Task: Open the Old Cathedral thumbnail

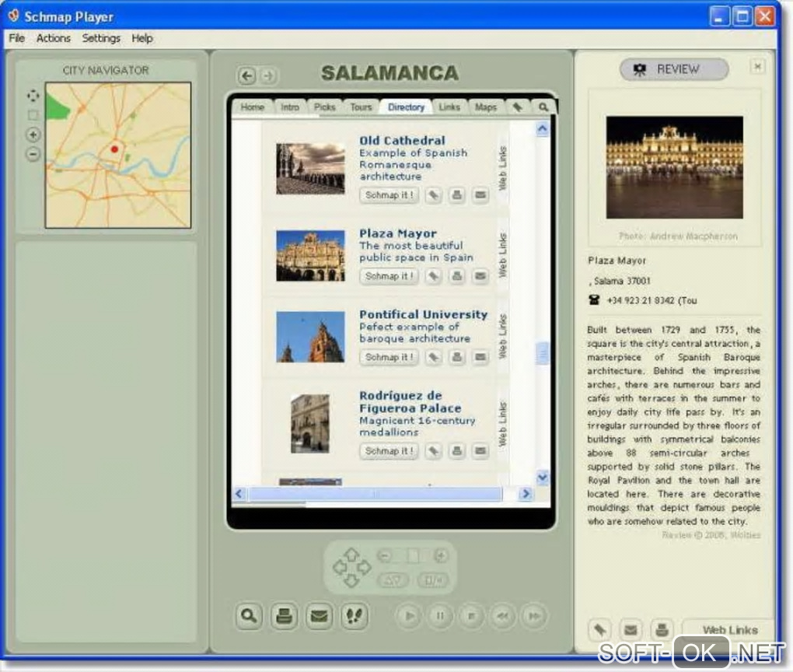Action: coord(310,169)
